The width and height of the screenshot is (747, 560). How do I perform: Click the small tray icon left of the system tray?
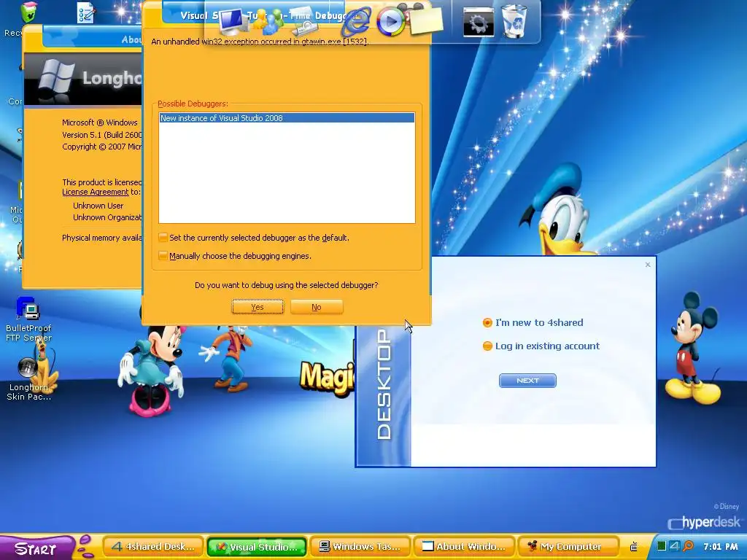634,547
